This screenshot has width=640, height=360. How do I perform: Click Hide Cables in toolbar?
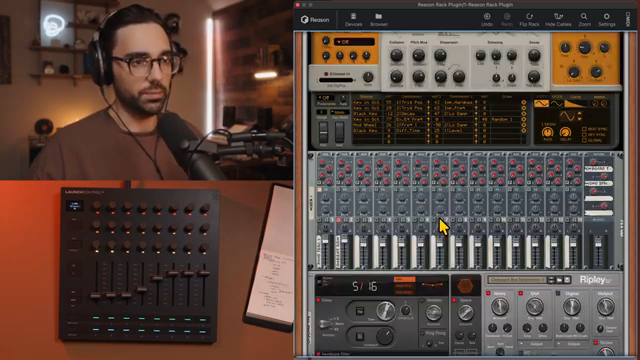pos(558,20)
